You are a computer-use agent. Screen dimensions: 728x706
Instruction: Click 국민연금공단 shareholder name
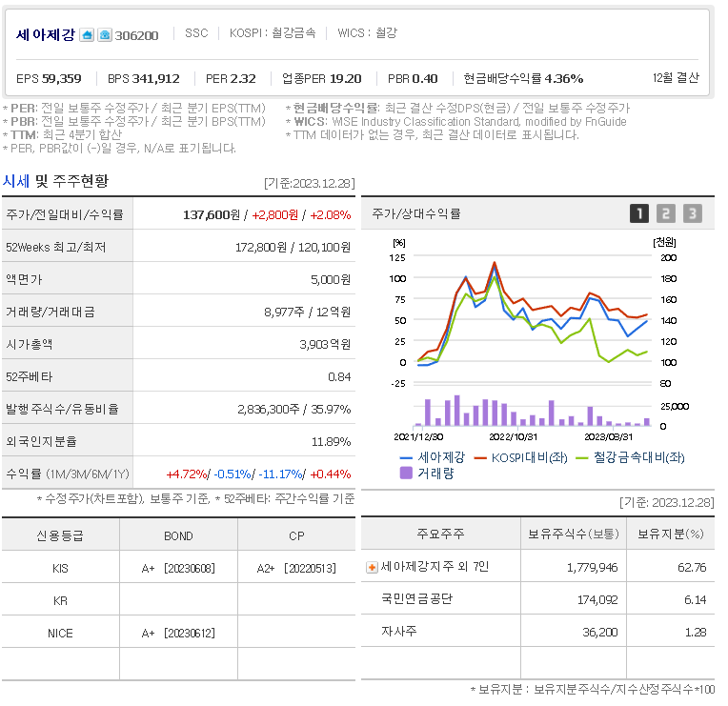[x=417, y=598]
